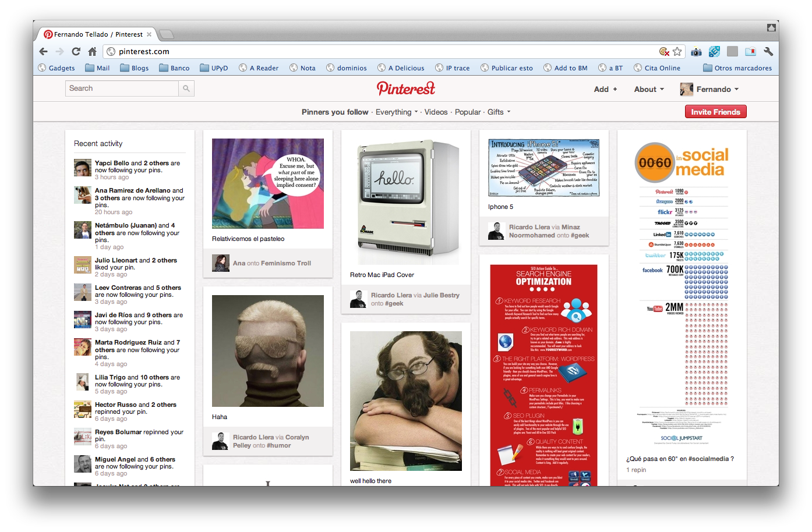Image resolution: width=812 pixels, height=532 pixels.
Task: Open Julie Bestry's profile link
Action: (442, 295)
